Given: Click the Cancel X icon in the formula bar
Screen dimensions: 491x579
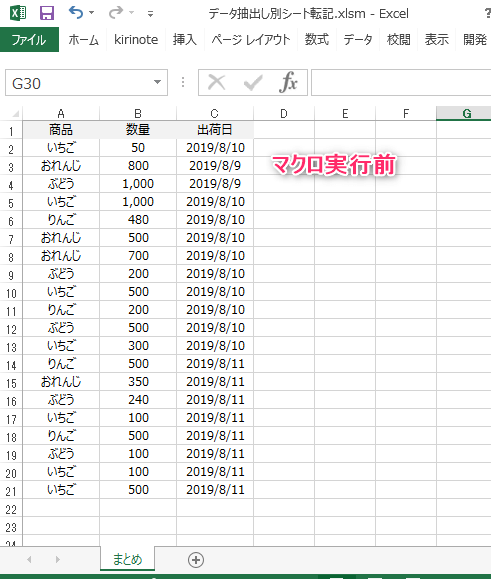Looking at the screenshot, I should (x=217, y=82).
